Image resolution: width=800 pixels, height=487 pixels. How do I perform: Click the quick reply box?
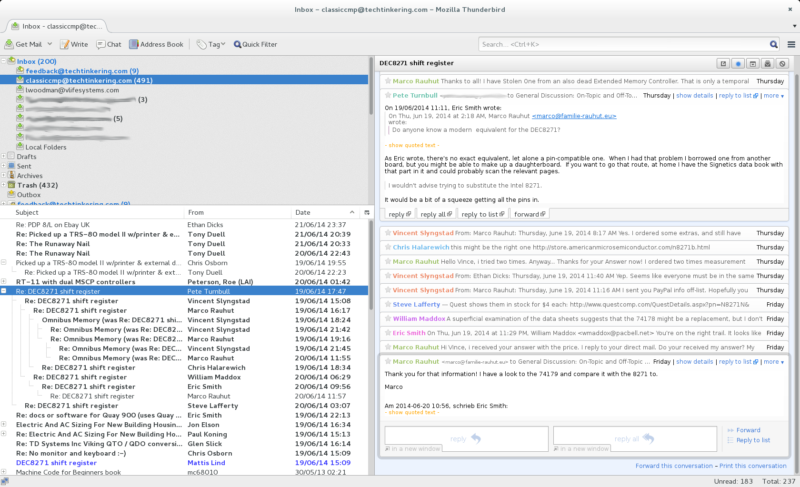(466, 439)
